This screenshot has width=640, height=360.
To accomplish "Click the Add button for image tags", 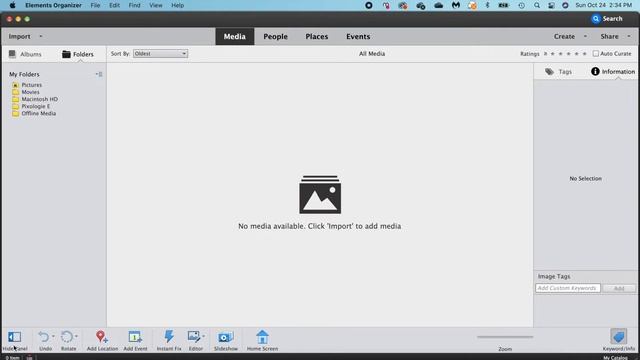I will [619, 288].
